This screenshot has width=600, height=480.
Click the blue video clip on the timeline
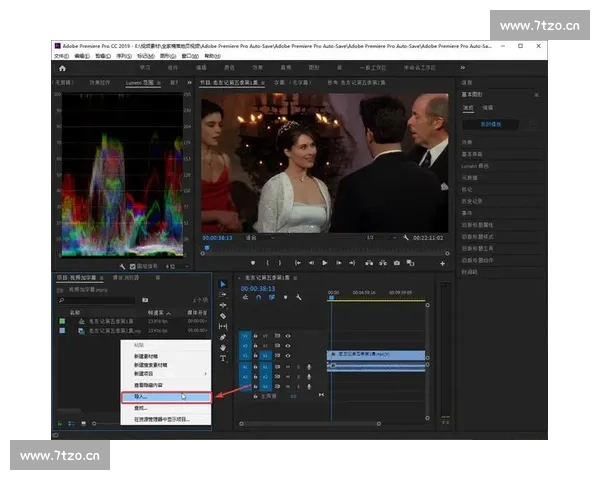[376, 355]
